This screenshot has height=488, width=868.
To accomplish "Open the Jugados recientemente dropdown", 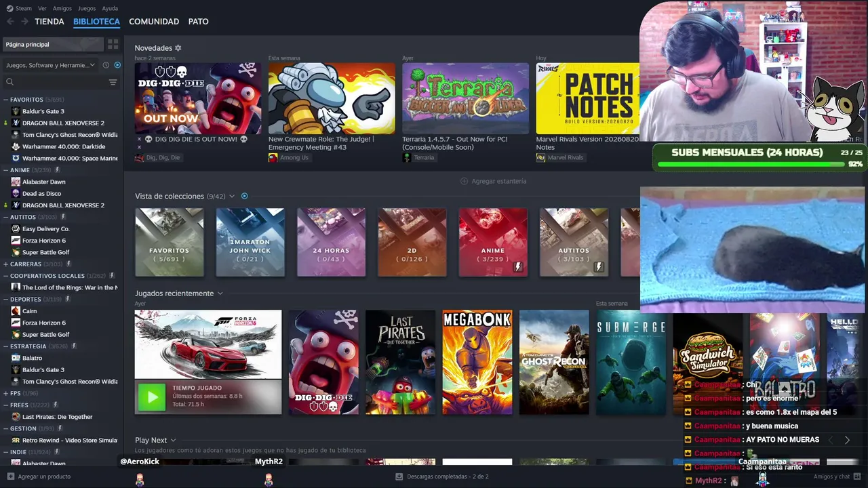I will tap(220, 293).
